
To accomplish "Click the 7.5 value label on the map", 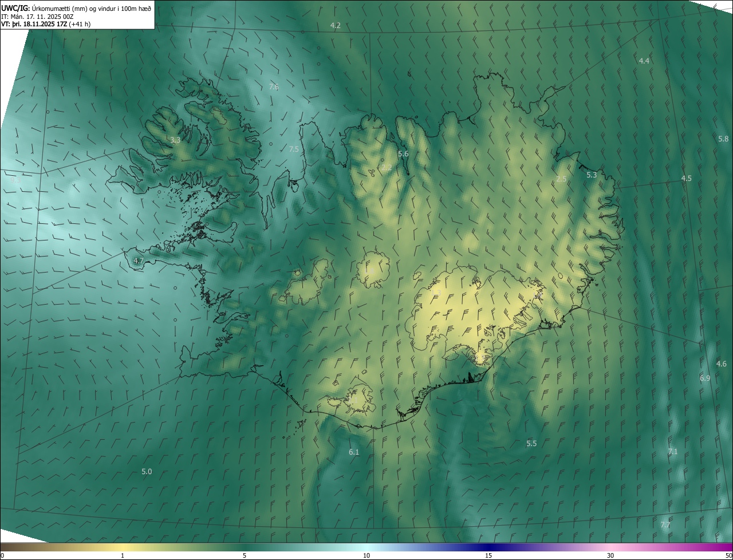I will (294, 149).
